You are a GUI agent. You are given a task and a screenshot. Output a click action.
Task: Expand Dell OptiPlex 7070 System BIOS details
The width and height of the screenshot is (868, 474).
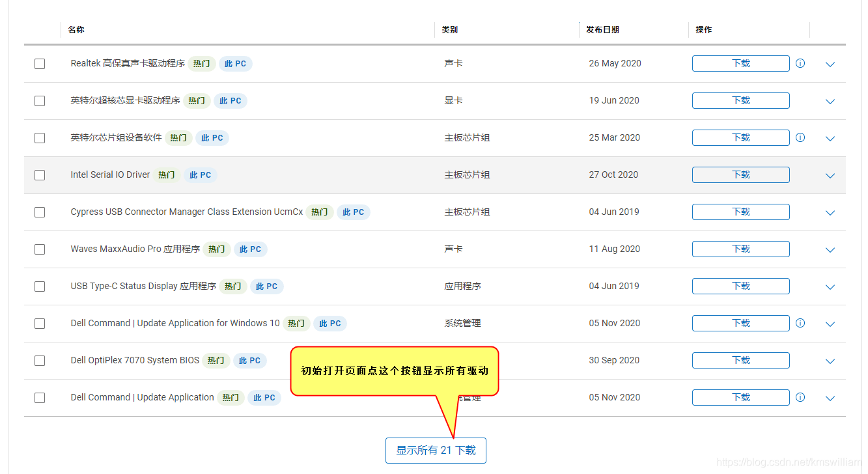(x=830, y=361)
